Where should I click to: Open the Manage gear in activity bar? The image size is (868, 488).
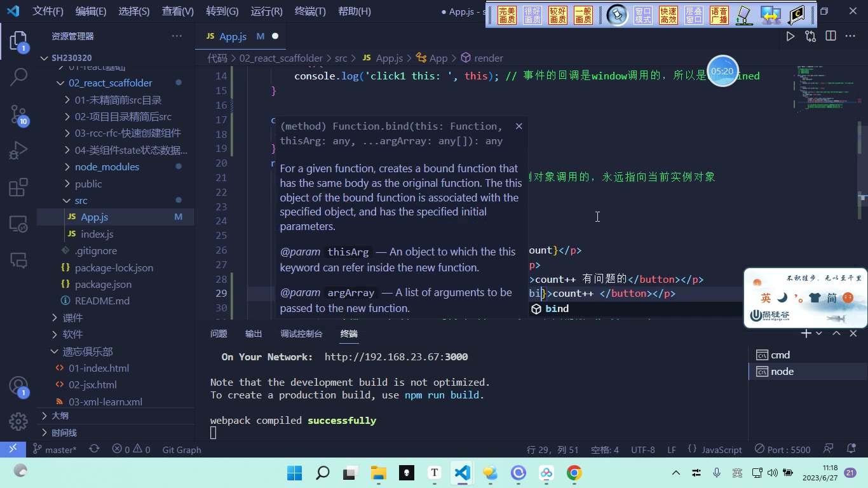tap(18, 421)
